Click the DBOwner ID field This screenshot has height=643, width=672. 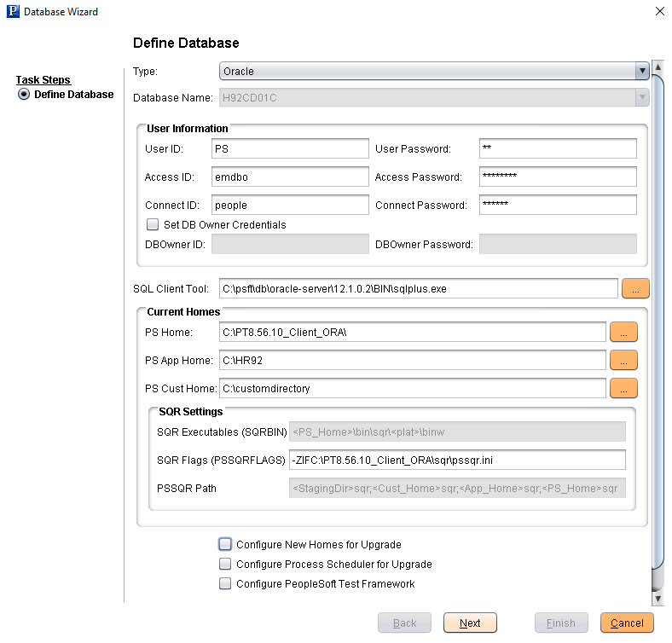coord(290,244)
